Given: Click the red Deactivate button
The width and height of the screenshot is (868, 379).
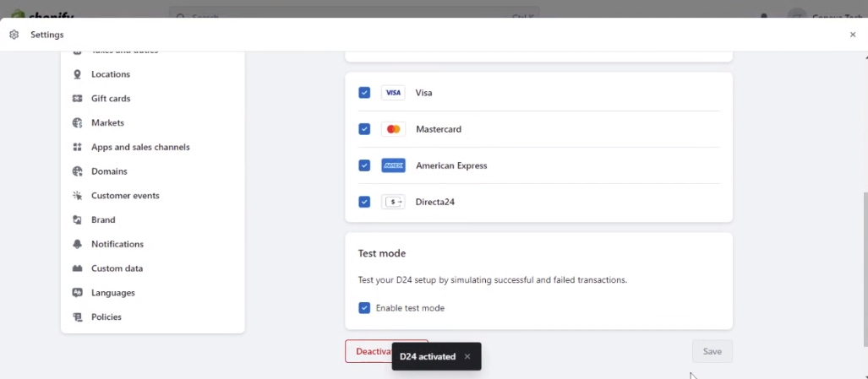Looking at the screenshot, I should click(368, 351).
